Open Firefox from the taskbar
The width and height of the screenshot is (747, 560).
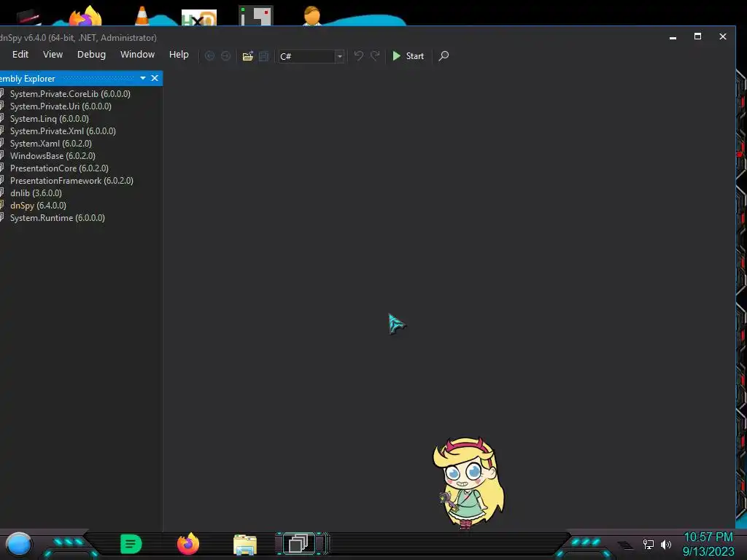pyautogui.click(x=188, y=544)
